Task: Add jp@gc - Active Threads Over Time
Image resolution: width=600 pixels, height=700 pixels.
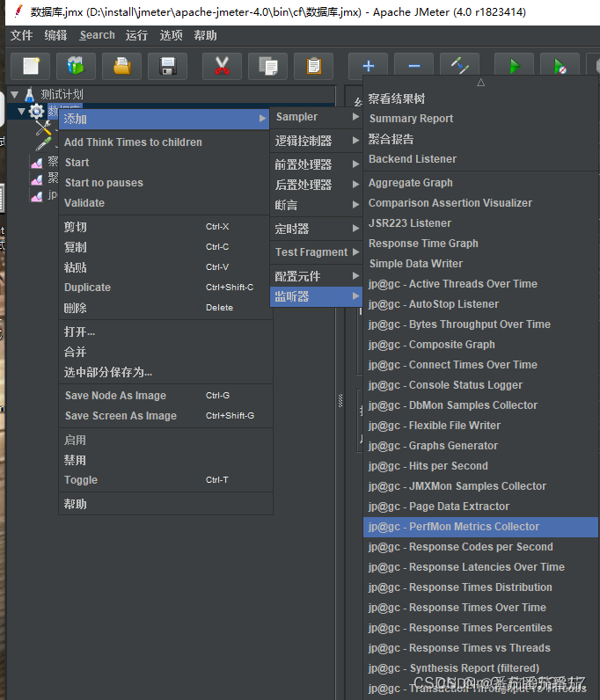Action: click(480, 284)
